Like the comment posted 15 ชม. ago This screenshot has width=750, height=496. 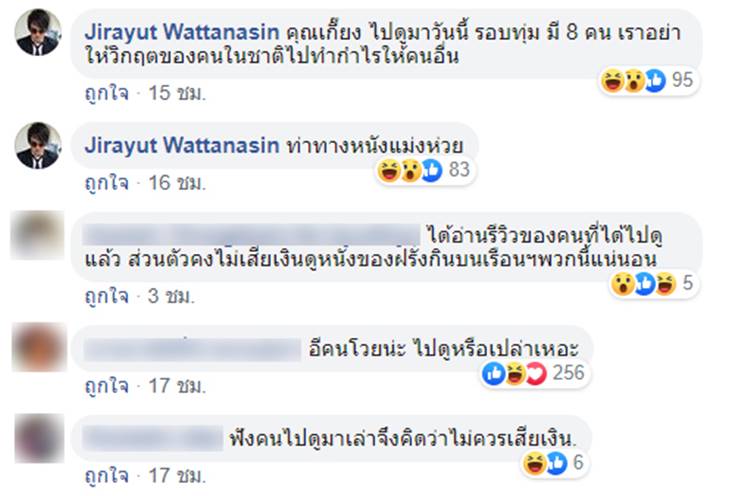pyautogui.click(x=107, y=93)
